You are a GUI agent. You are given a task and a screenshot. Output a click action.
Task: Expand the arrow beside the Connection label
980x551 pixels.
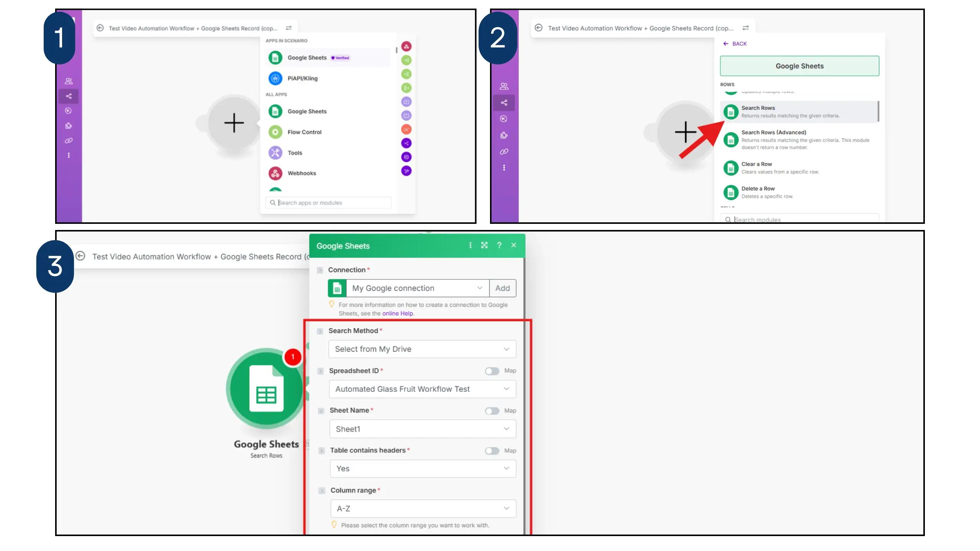(x=320, y=270)
